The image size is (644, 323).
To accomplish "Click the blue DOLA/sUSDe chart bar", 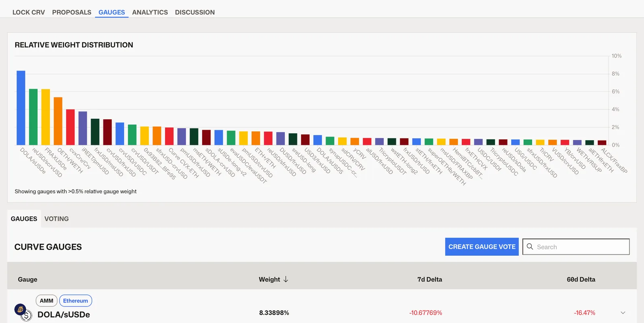I will tap(21, 108).
